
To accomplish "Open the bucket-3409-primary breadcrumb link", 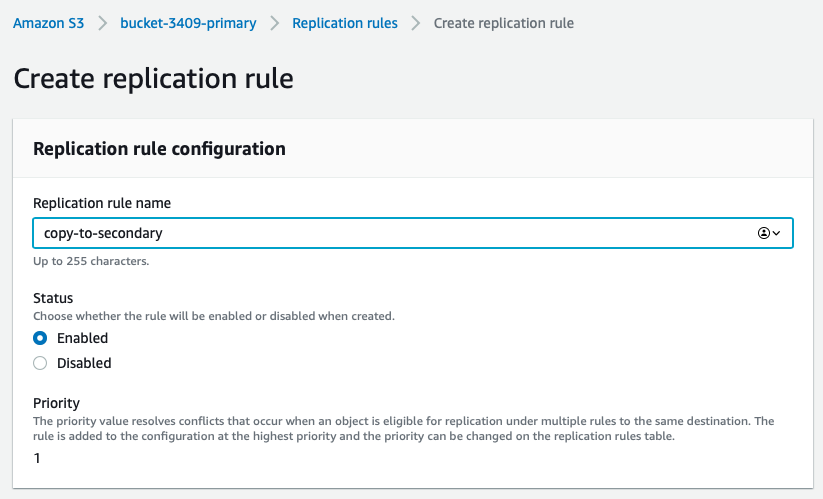I will pyautogui.click(x=188, y=23).
